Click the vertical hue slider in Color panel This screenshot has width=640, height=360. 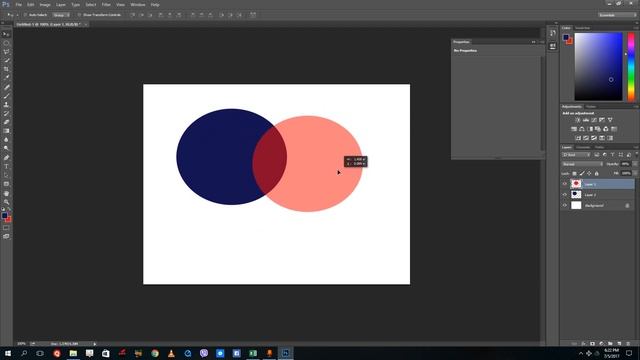tap(631, 67)
